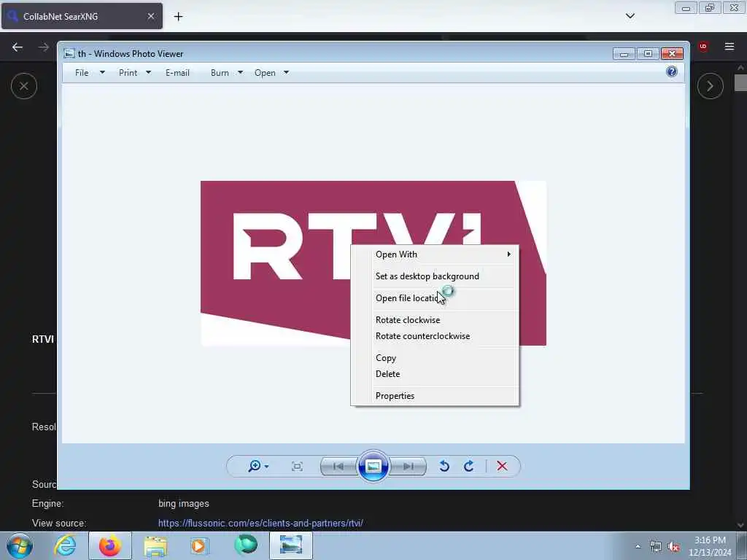Rotate image counterclockwise from bottom toolbar
Viewport: 747px width, 560px height.
(x=444, y=466)
